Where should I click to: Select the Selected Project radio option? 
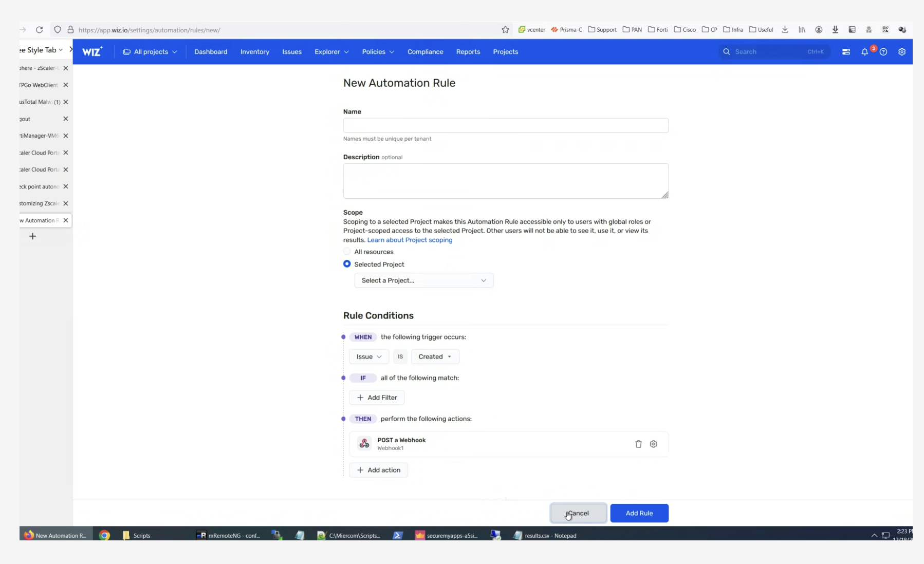click(x=347, y=264)
